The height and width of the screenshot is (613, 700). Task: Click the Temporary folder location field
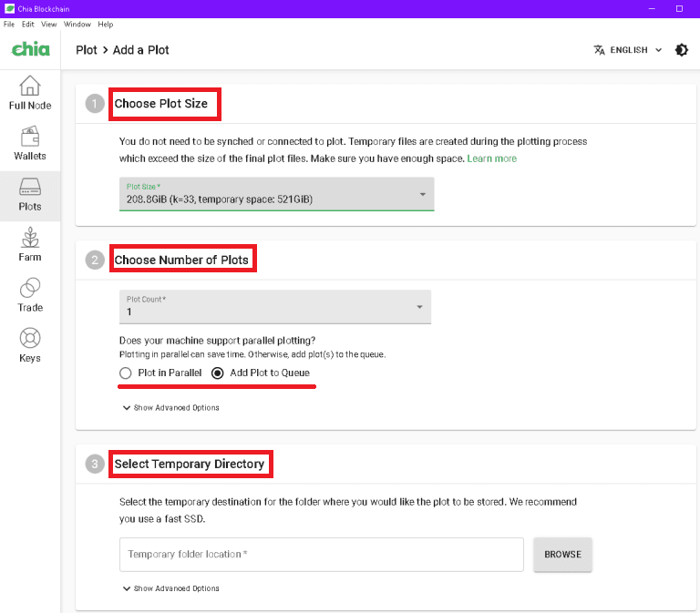click(x=322, y=555)
